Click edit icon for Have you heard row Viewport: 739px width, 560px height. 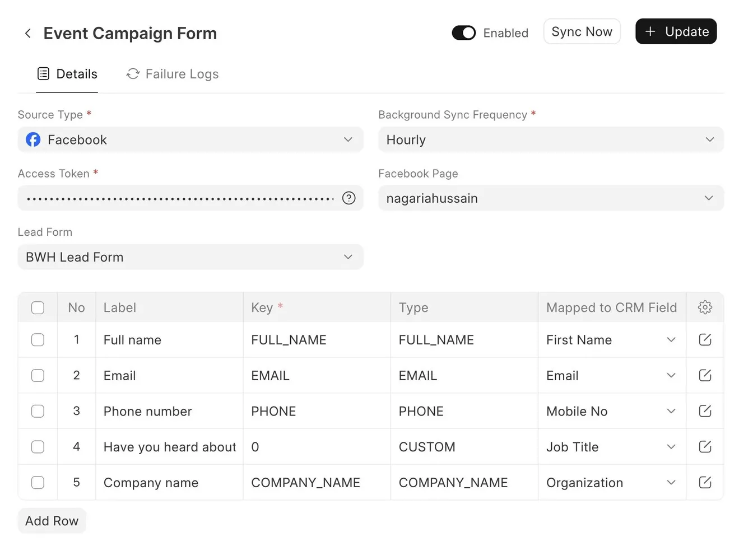point(705,447)
